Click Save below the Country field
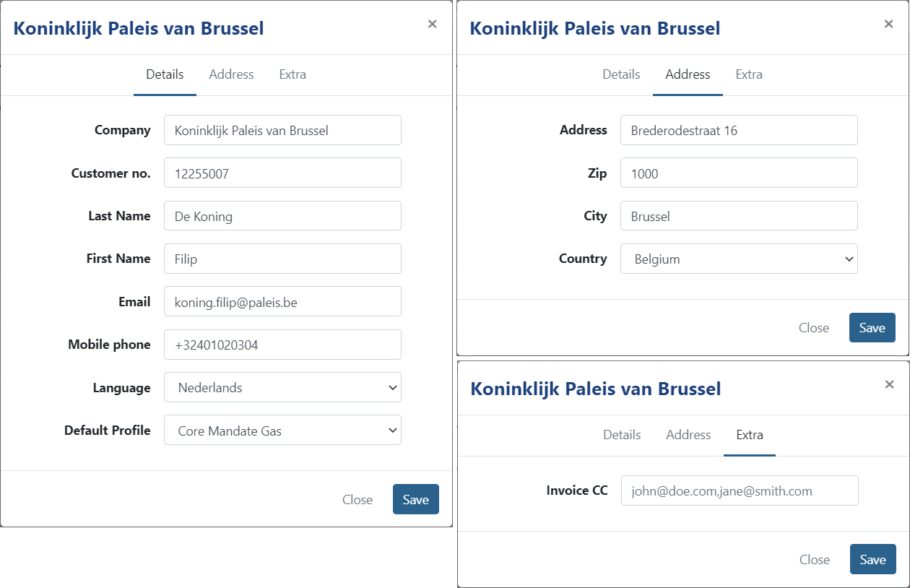 click(872, 328)
